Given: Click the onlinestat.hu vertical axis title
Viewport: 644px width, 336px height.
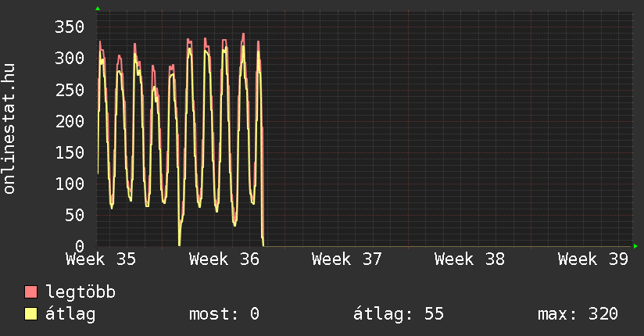Looking at the screenshot, I should (9, 128).
